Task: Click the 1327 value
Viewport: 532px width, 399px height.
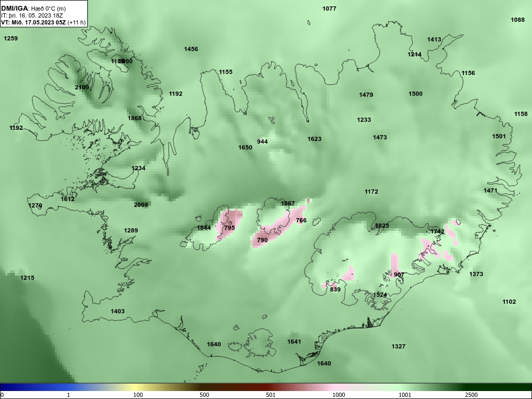Action: (398, 346)
